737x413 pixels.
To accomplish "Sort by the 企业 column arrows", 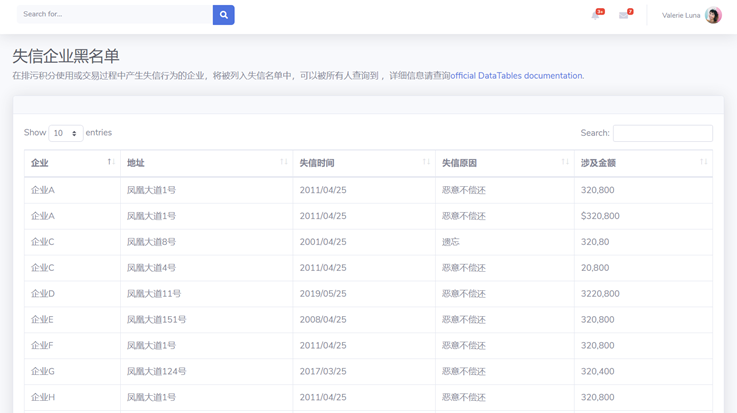I will point(111,162).
